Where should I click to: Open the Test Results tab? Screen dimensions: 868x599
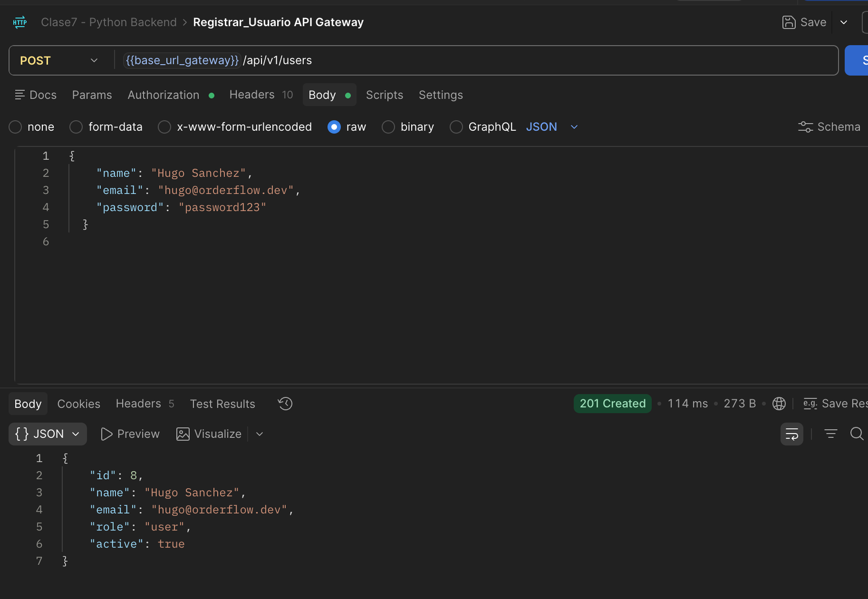[x=222, y=404]
